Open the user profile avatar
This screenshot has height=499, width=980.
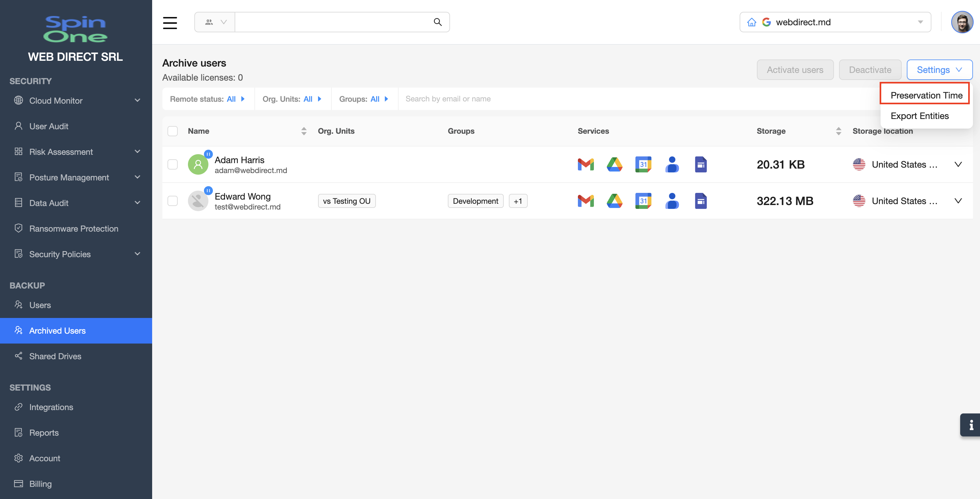point(962,22)
